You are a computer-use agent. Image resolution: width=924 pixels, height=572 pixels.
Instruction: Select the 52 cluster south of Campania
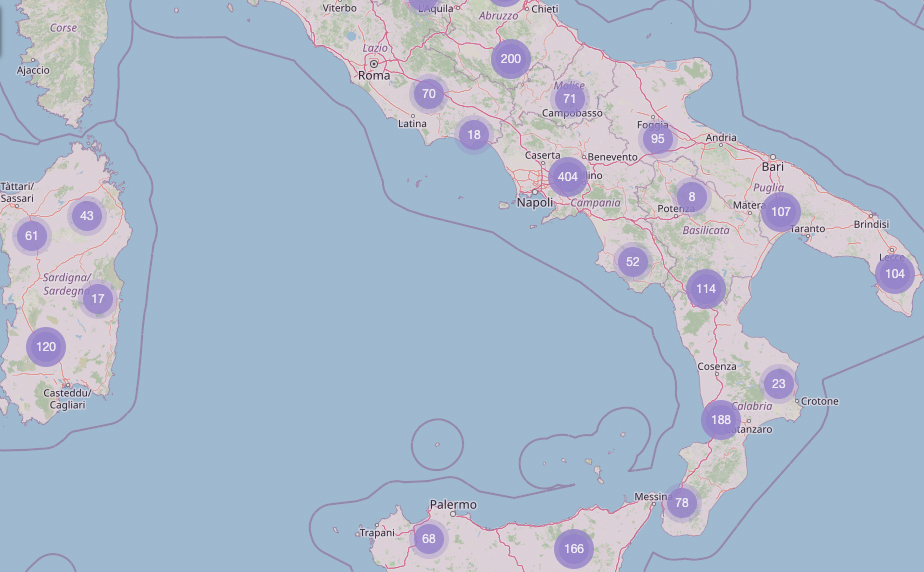[x=632, y=262]
